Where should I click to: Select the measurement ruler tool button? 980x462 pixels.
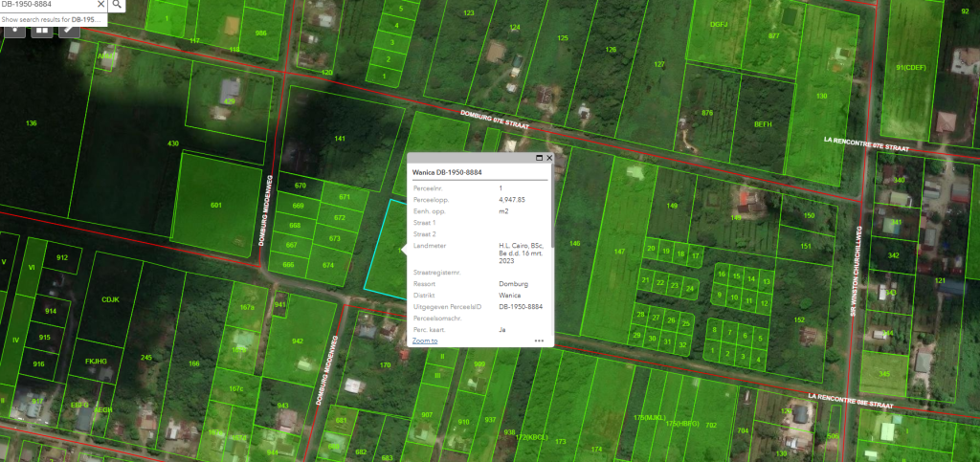[x=68, y=29]
